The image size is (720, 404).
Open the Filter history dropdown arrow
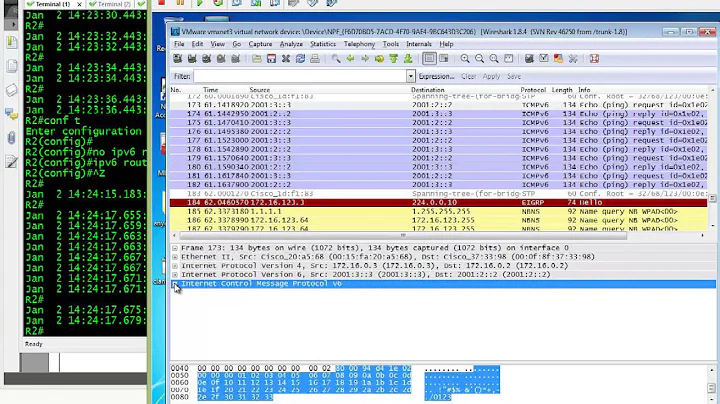pos(411,76)
